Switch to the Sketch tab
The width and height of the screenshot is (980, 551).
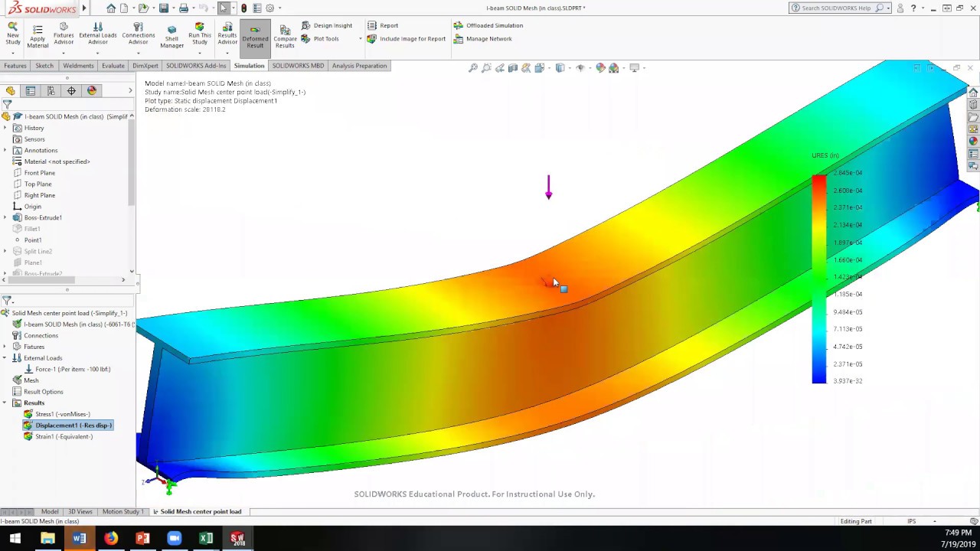pos(44,66)
